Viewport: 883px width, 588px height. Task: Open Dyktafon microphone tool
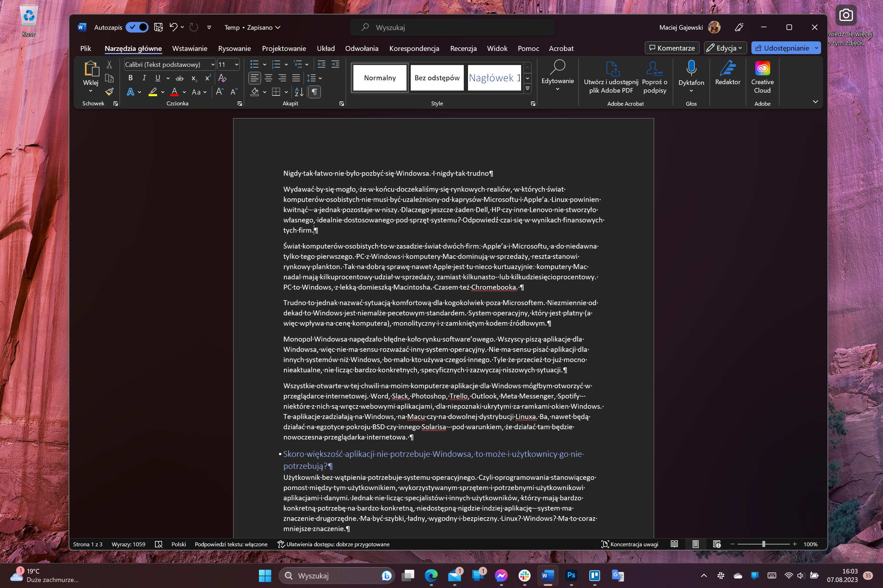pyautogui.click(x=691, y=76)
